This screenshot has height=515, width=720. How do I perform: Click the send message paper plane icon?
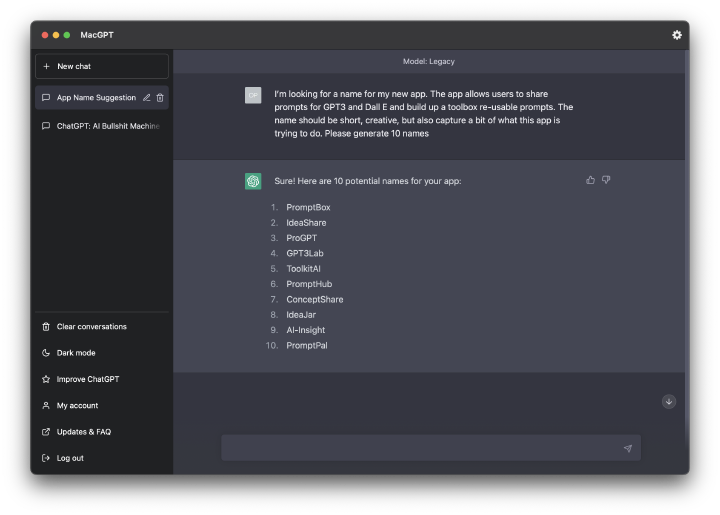click(x=628, y=448)
